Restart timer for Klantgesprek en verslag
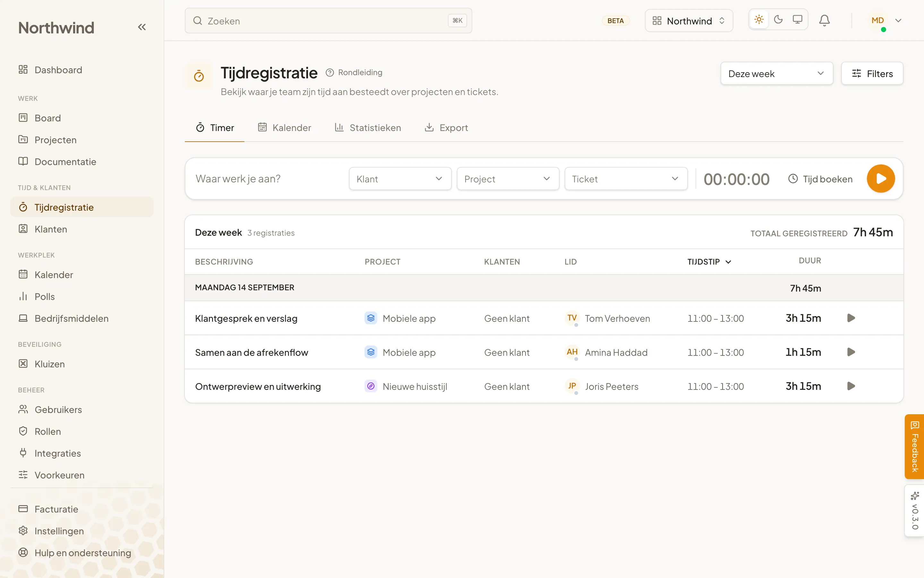Screen dimensions: 924x578 click(851, 318)
